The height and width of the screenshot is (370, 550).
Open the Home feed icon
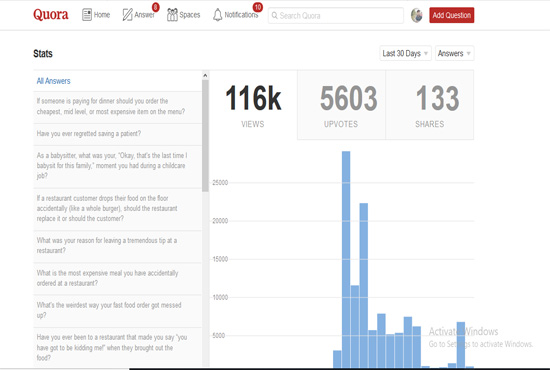[87, 15]
